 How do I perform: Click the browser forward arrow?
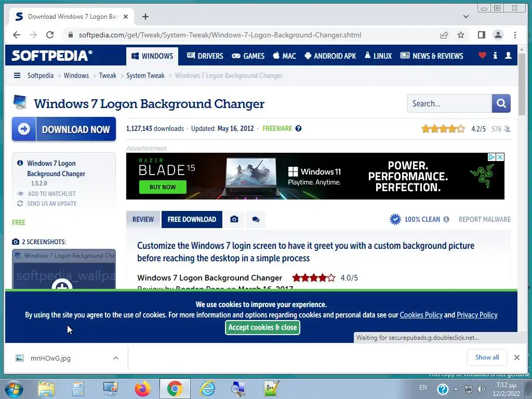pos(33,35)
